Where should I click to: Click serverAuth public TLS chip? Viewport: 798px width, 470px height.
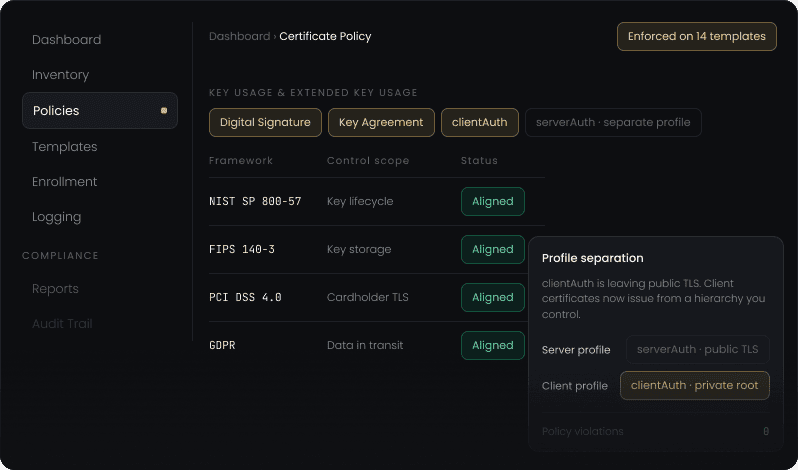[698, 349]
